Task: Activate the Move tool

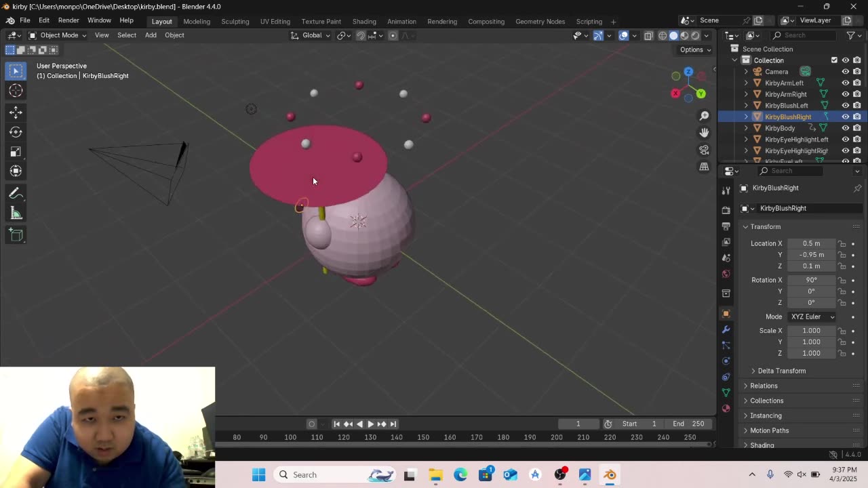Action: [16, 112]
